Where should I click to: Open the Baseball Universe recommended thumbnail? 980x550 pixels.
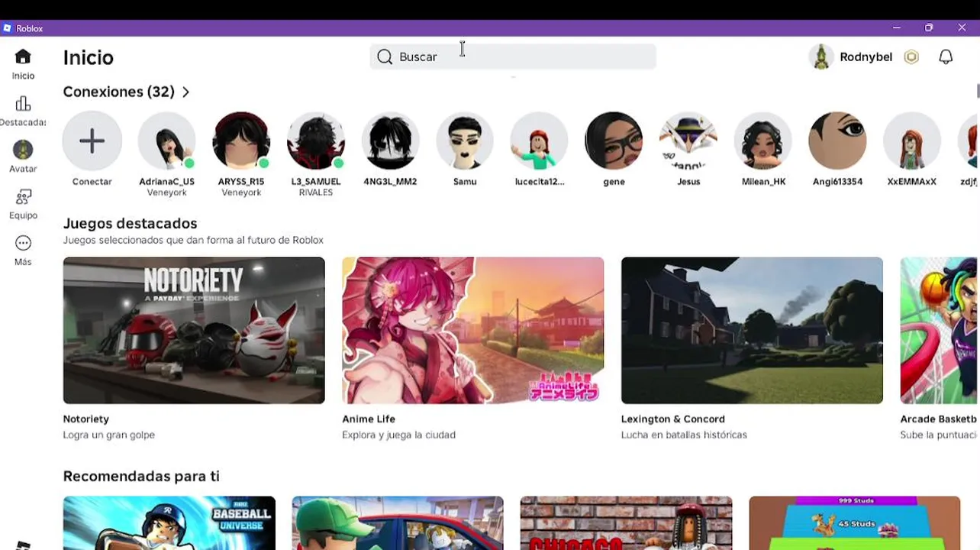coord(169,523)
